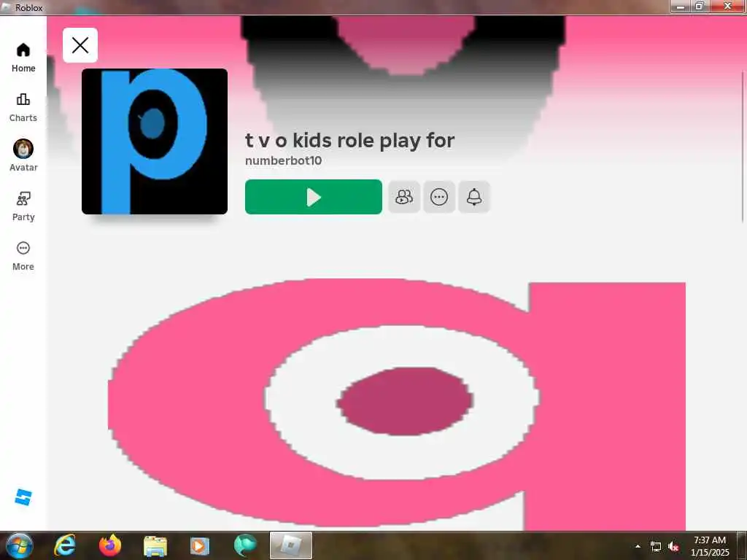Click the Roblox taskbar button
Image resolution: width=747 pixels, height=560 pixels.
point(290,545)
